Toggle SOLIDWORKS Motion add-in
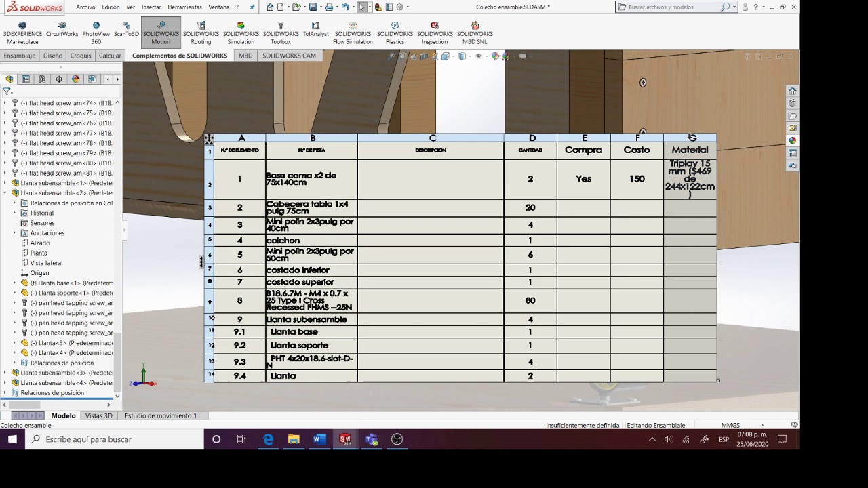Image resolution: width=868 pixels, height=488 pixels. tap(161, 33)
